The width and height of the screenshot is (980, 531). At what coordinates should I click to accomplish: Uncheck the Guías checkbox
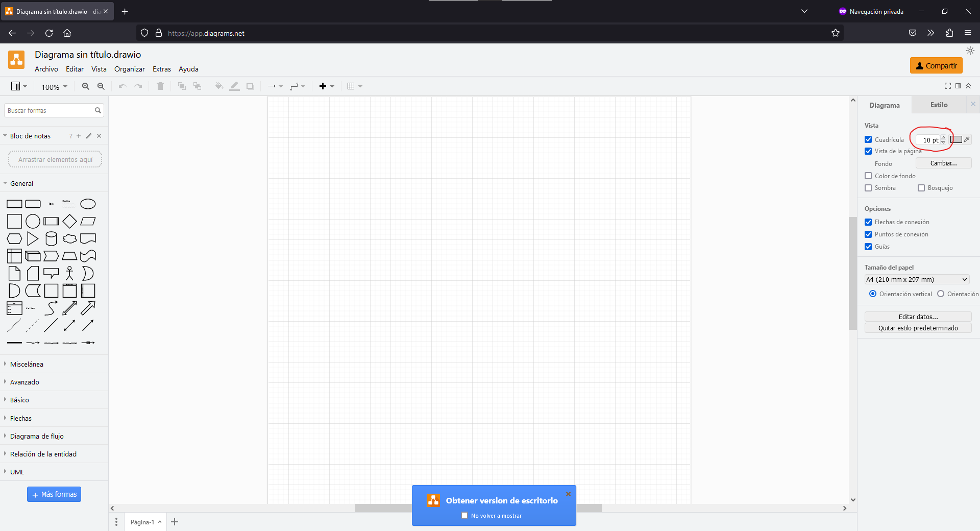coord(868,247)
